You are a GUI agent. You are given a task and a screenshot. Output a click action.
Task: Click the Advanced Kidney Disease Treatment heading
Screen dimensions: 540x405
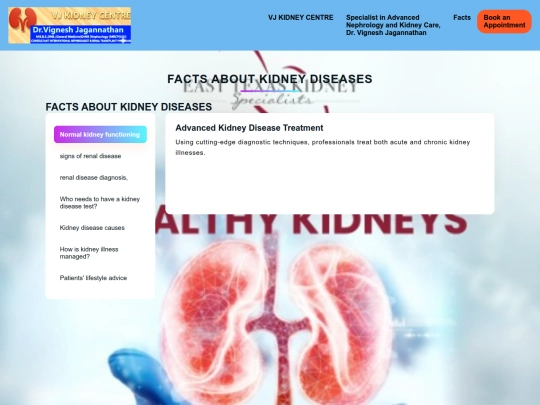(x=249, y=128)
